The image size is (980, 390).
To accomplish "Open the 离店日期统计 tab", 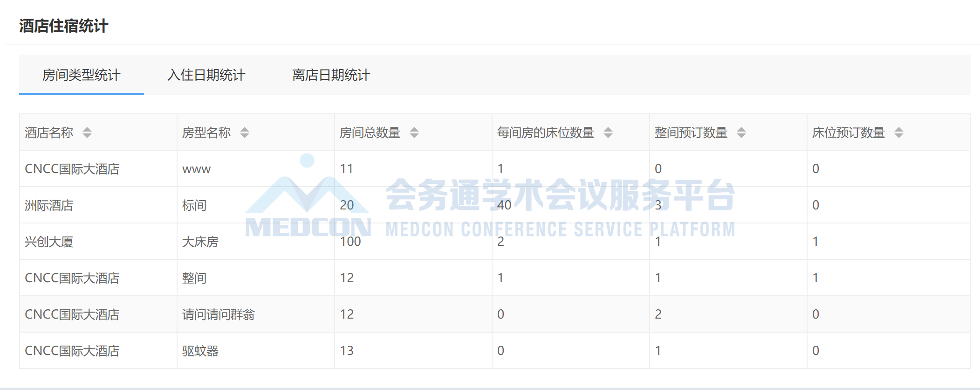I will pos(331,75).
